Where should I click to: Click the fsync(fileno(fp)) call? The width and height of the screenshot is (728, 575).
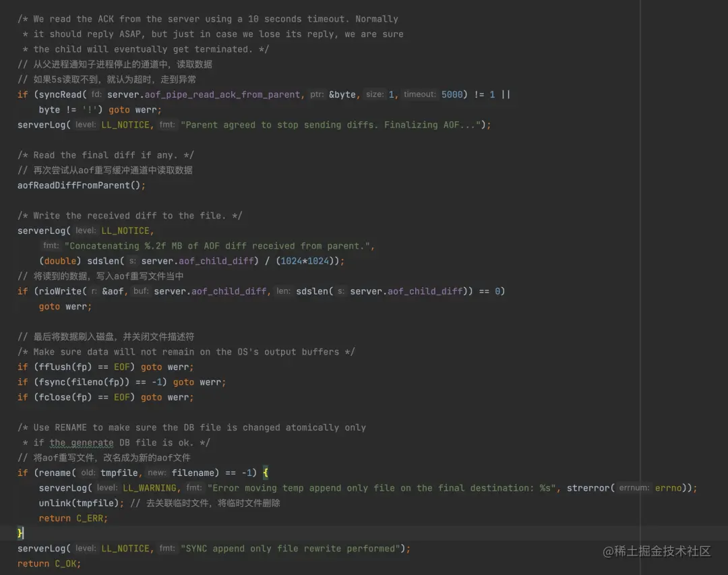(84, 382)
